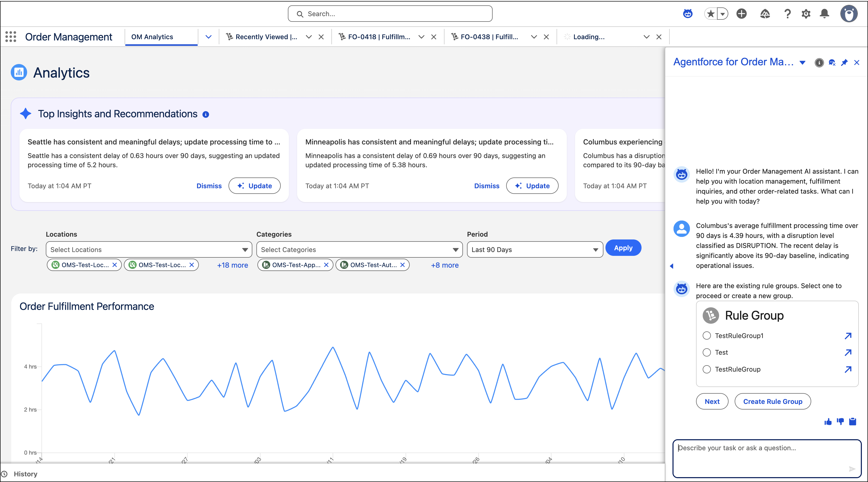Click Create Rule Group

[x=773, y=401]
